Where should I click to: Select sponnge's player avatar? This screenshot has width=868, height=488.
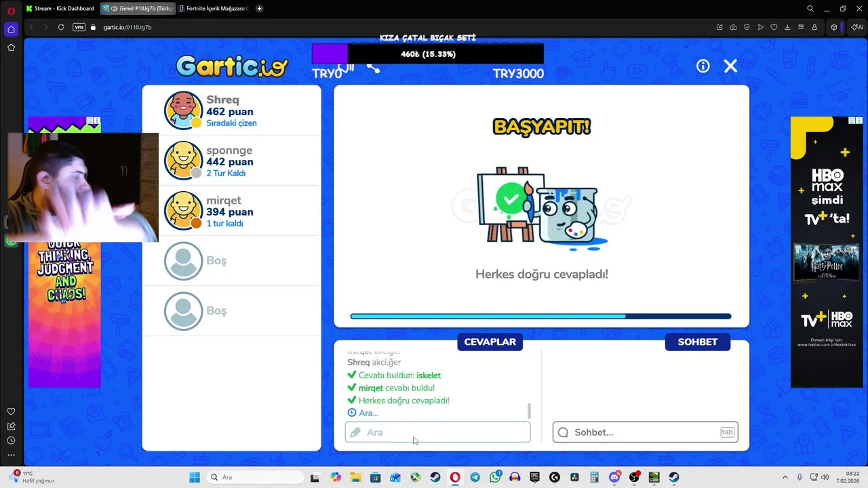coord(183,161)
